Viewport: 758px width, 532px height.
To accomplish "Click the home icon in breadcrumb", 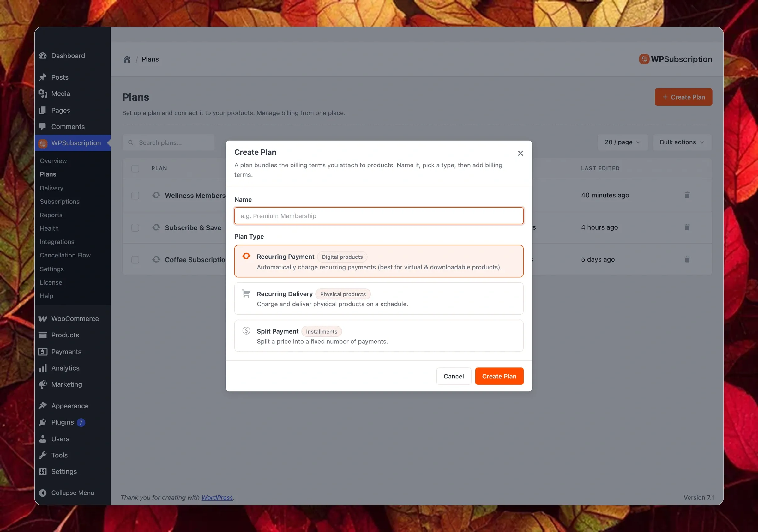I will [x=127, y=59].
